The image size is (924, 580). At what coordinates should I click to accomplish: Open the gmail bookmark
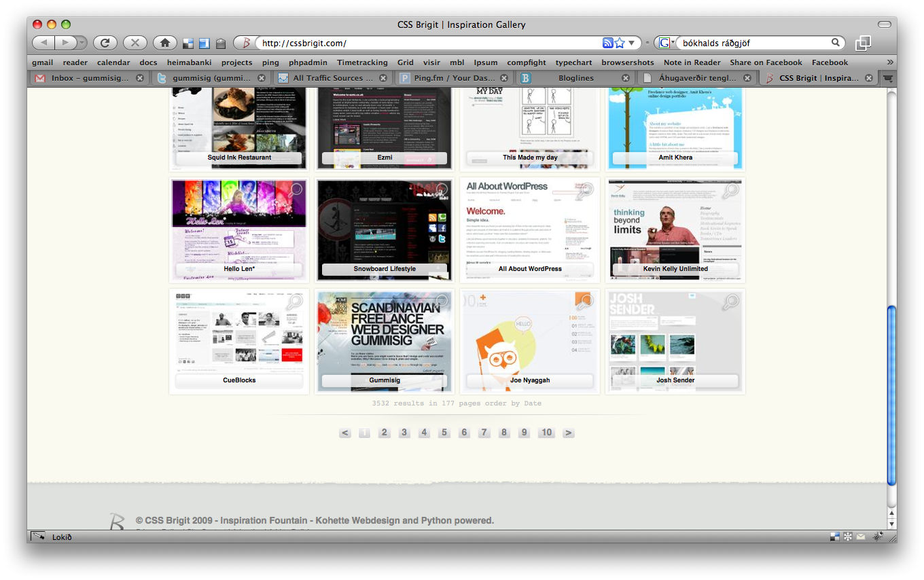click(x=42, y=62)
